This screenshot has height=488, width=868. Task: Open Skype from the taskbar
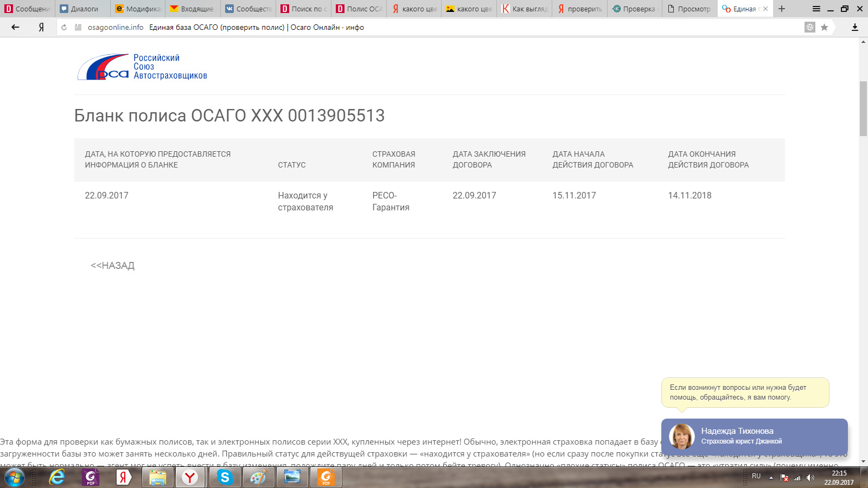click(x=225, y=477)
